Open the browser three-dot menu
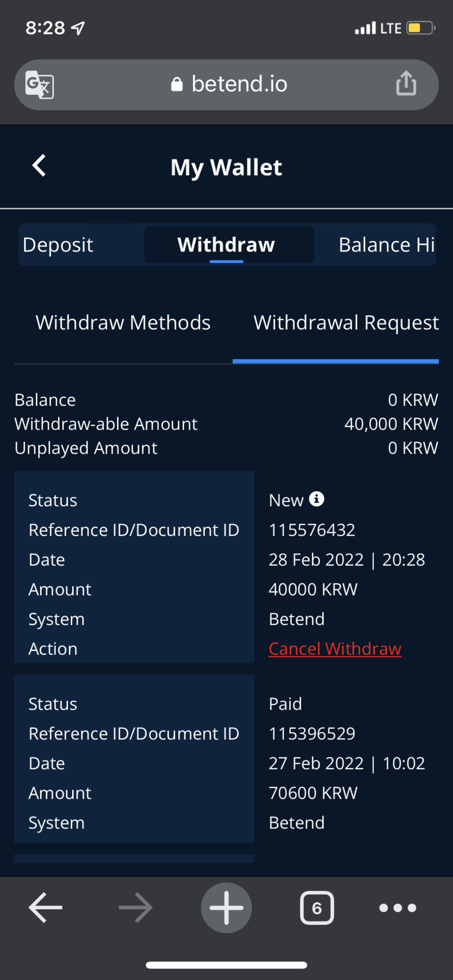The height and width of the screenshot is (980, 453). (398, 907)
